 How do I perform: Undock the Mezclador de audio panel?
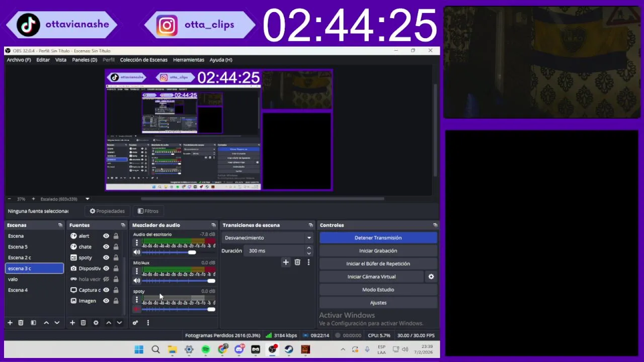(213, 225)
